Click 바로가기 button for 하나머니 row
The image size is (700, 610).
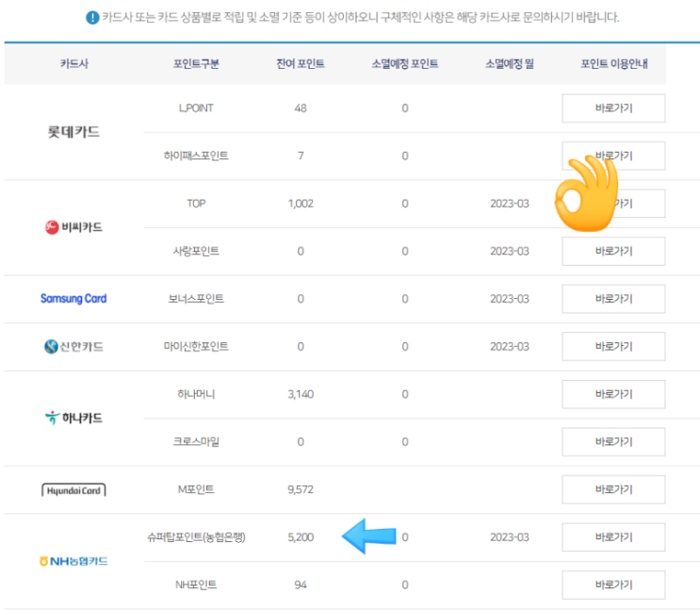pyautogui.click(x=613, y=394)
